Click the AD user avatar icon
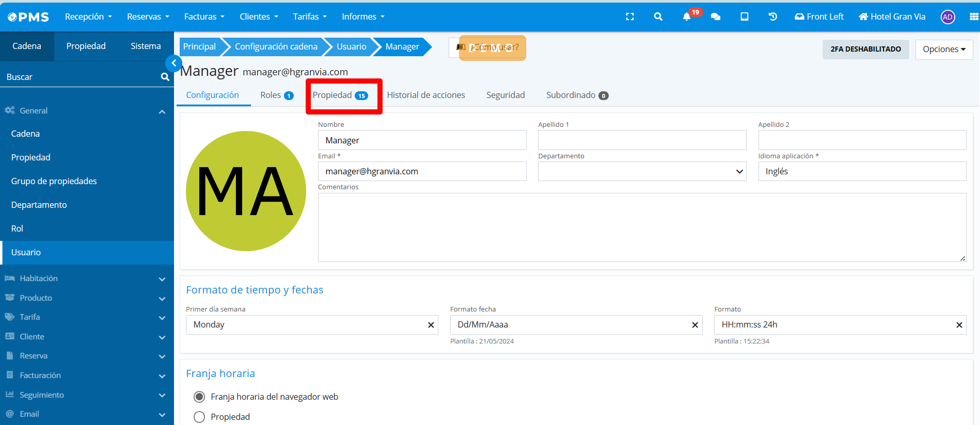This screenshot has height=425, width=980. [x=947, y=17]
